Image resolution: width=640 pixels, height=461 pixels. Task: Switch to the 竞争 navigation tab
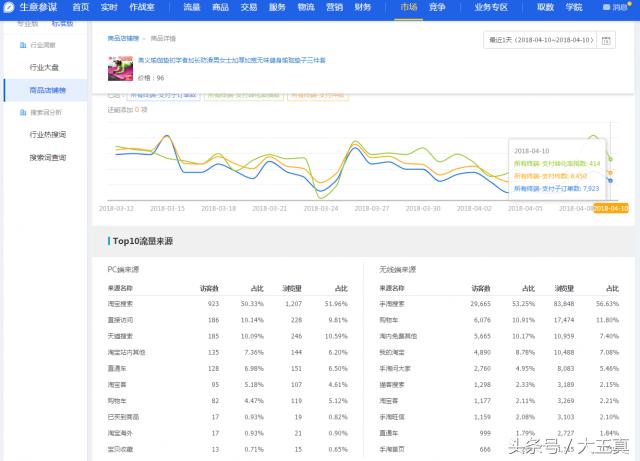click(437, 7)
